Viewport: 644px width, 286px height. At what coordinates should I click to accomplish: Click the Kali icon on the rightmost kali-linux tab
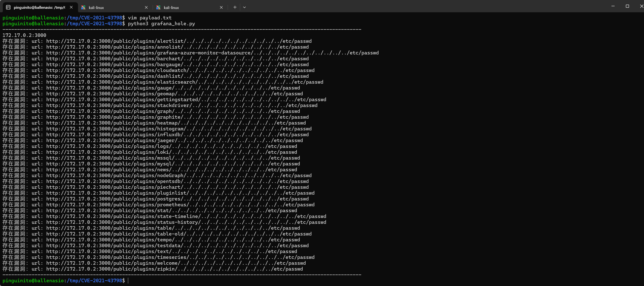[158, 8]
